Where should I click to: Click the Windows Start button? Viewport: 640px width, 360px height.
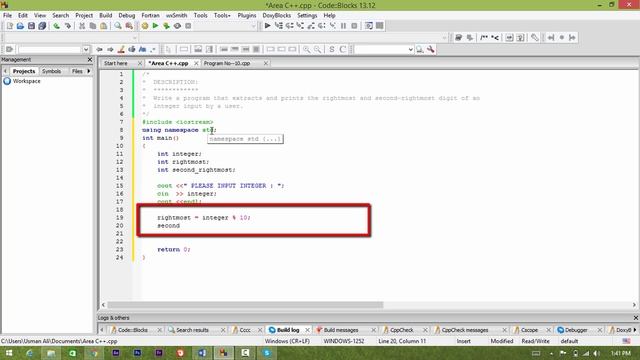pyautogui.click(x=8, y=353)
